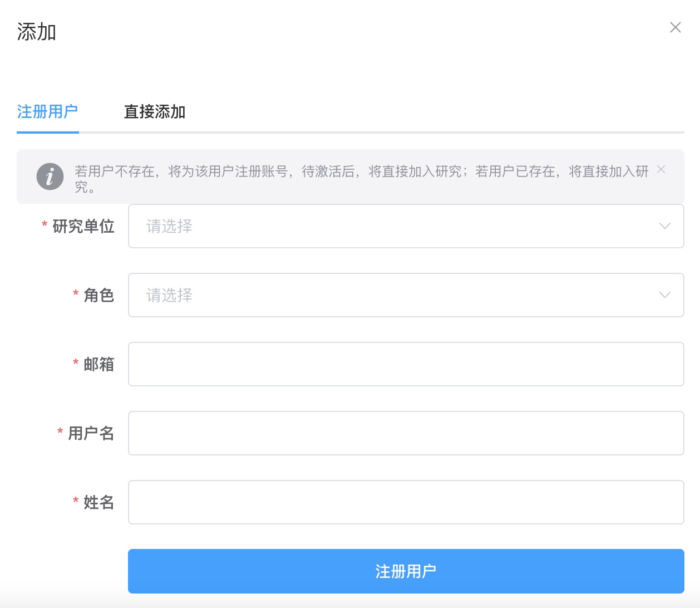
Task: Click the 添加 dialog title
Action: tap(36, 32)
